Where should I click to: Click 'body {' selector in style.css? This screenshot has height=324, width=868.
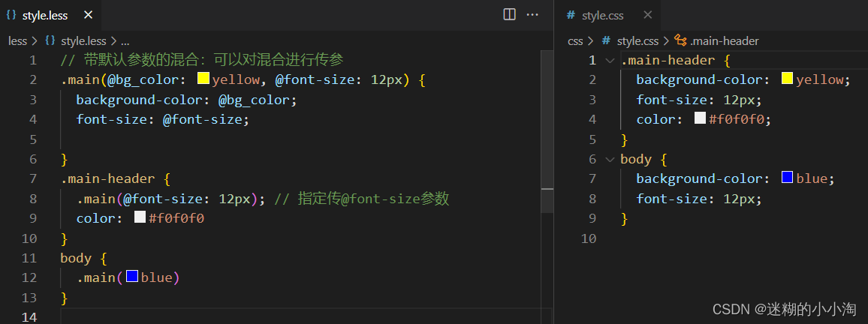click(643, 159)
